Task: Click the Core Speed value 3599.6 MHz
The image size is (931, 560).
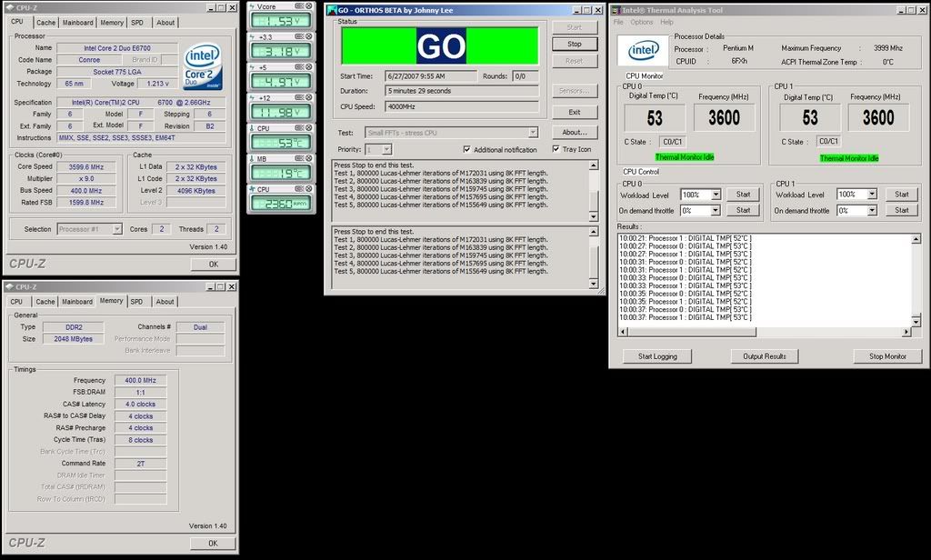Action: point(86,167)
